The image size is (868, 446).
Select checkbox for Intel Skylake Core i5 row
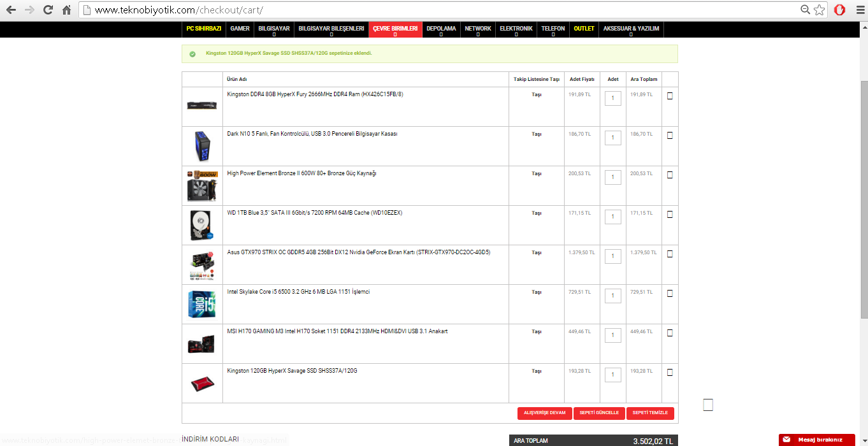tap(670, 293)
